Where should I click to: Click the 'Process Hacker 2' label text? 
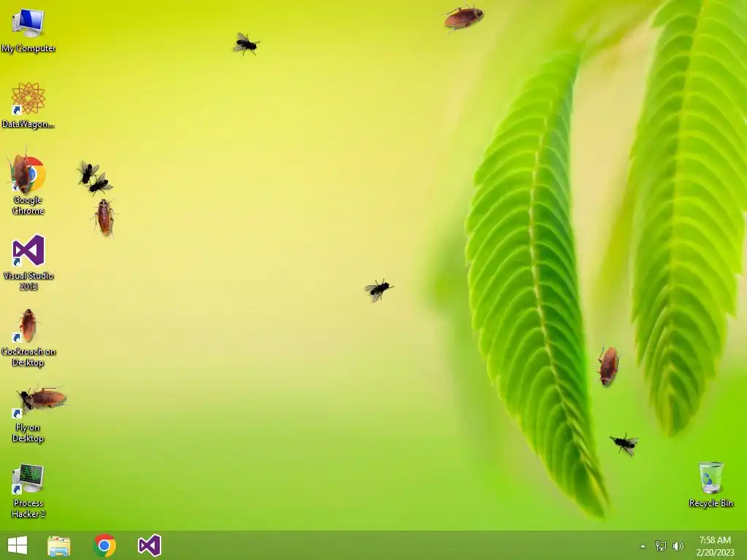click(x=28, y=508)
